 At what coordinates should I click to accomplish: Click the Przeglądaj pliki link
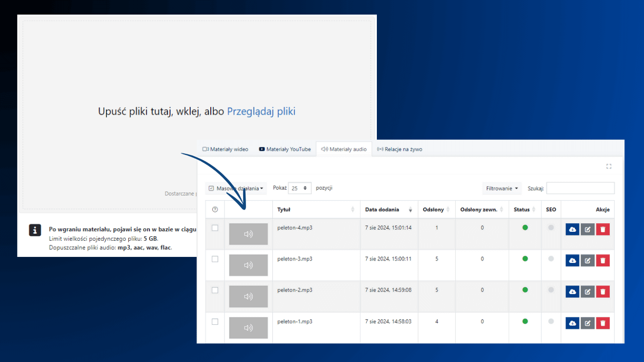261,111
